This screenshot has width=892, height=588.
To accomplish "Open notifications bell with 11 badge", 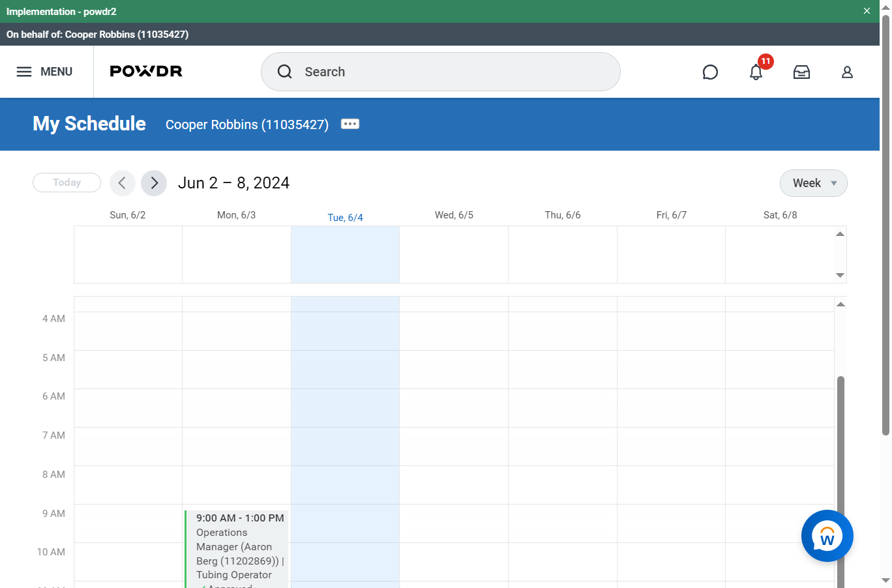I will coord(756,72).
